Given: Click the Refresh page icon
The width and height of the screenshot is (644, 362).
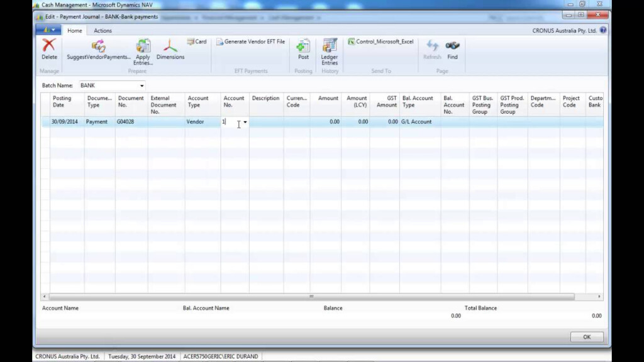Looking at the screenshot, I should click(432, 50).
